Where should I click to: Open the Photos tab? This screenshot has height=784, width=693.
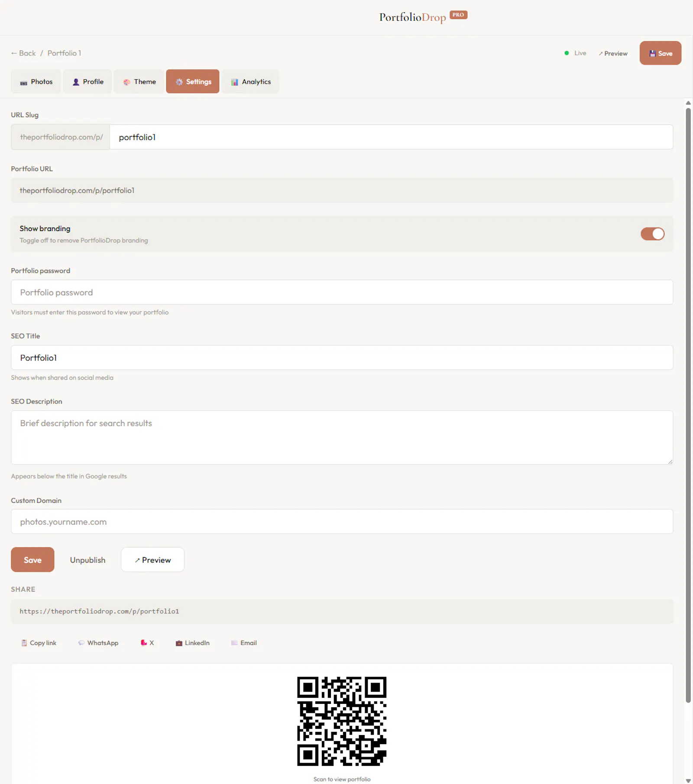(x=36, y=81)
